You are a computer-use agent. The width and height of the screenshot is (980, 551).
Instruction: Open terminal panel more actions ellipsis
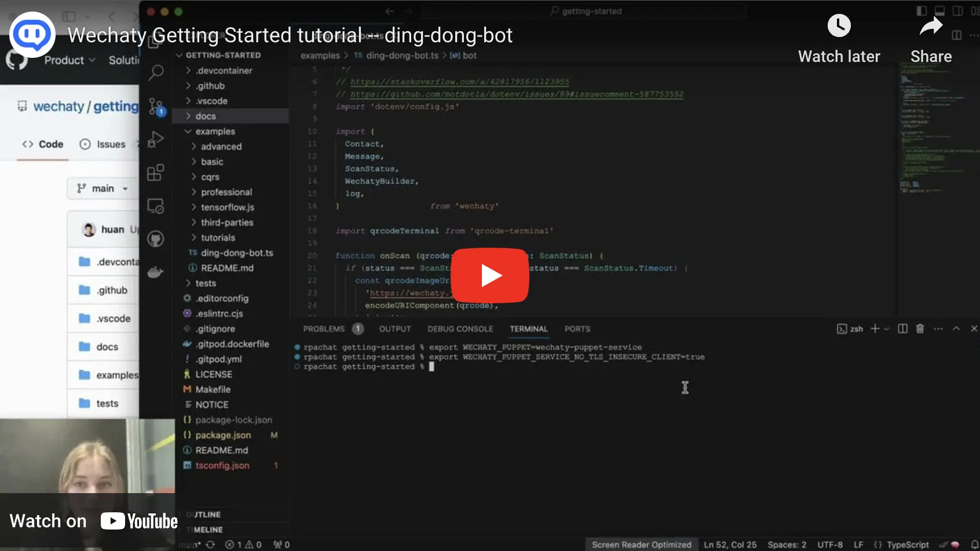pyautogui.click(x=938, y=329)
